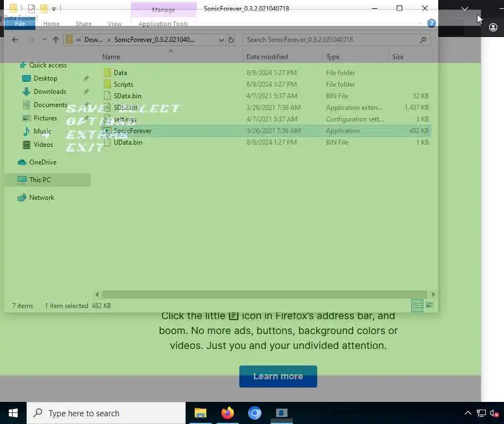The image size is (504, 424).
Task: Open the SonicForever app taskbar icon
Action: (282, 413)
